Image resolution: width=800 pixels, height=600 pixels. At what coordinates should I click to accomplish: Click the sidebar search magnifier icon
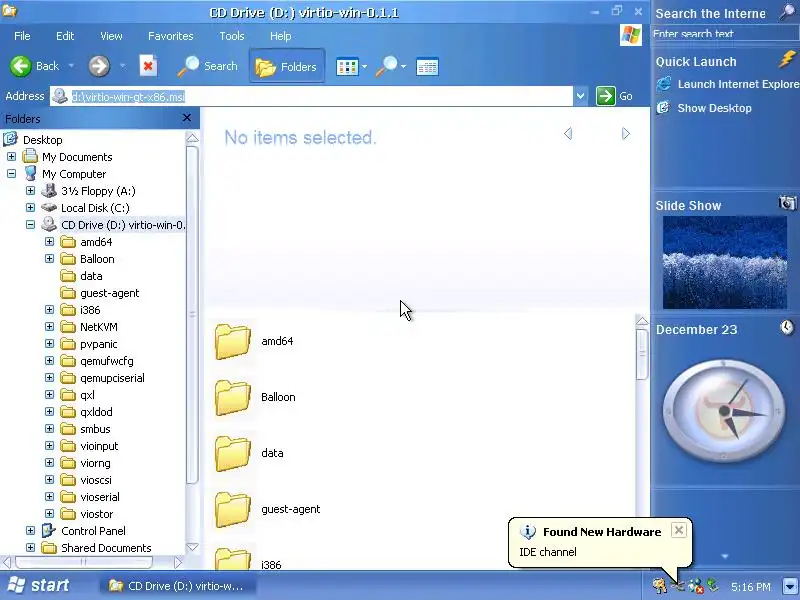tap(788, 12)
